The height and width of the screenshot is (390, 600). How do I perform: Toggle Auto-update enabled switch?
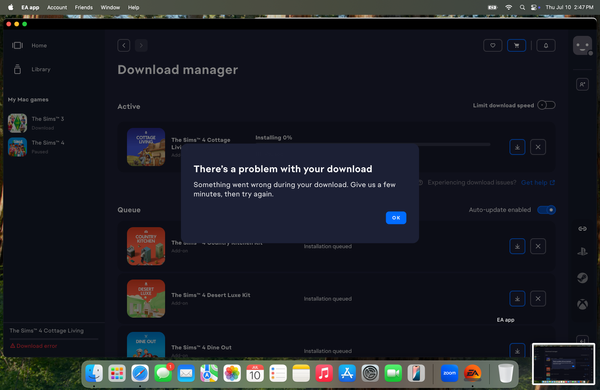[546, 210]
